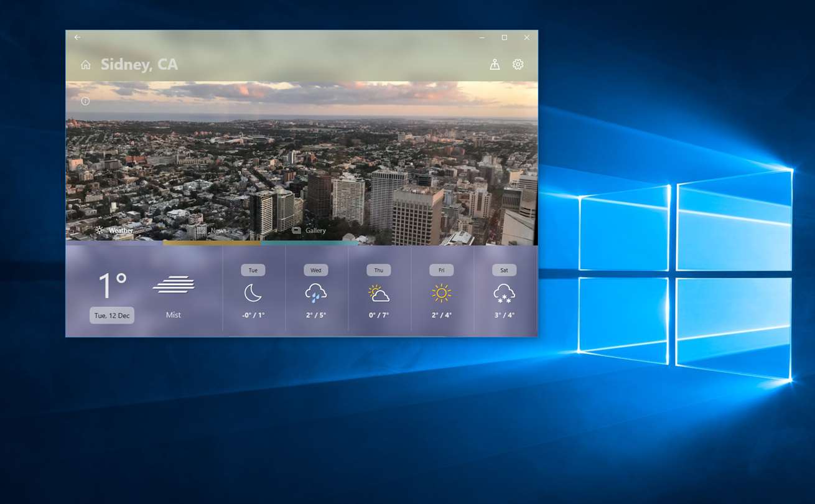This screenshot has height=504, width=815.
Task: Open the location pin icon
Action: point(495,64)
